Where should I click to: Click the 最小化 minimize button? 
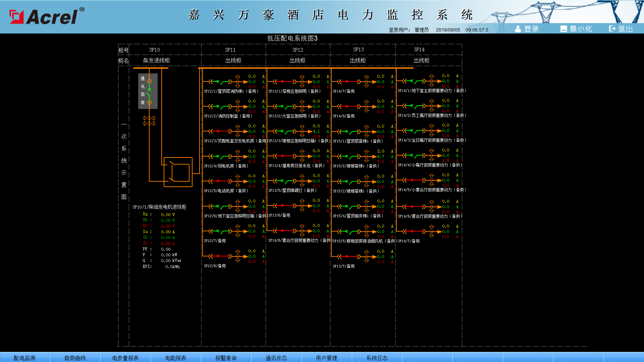[x=576, y=29]
